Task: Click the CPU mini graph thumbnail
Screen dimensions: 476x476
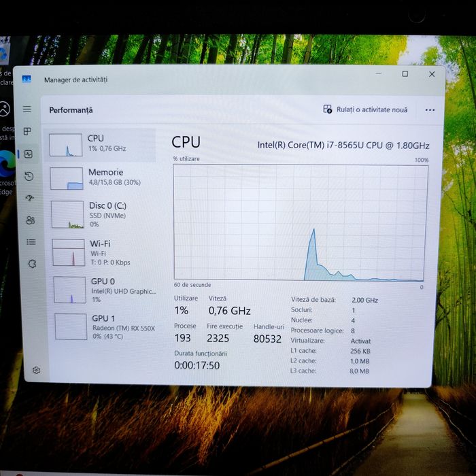Action: [65, 145]
